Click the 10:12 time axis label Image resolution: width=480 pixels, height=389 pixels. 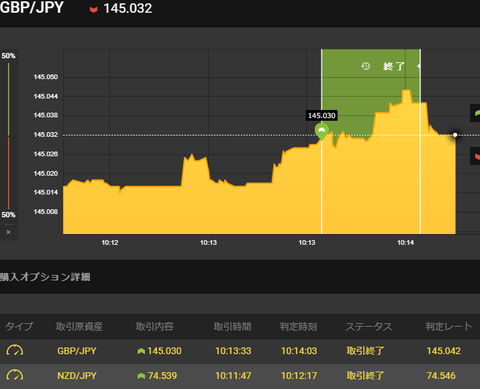(110, 243)
